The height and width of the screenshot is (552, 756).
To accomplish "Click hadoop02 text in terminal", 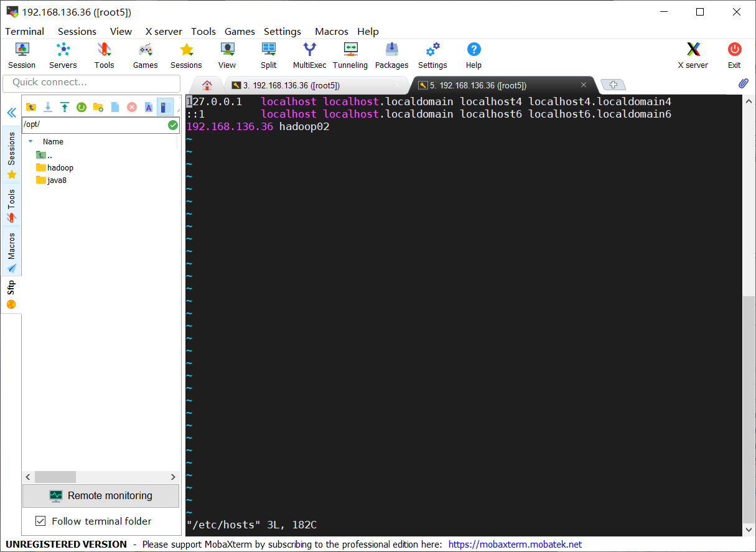I will (x=304, y=126).
